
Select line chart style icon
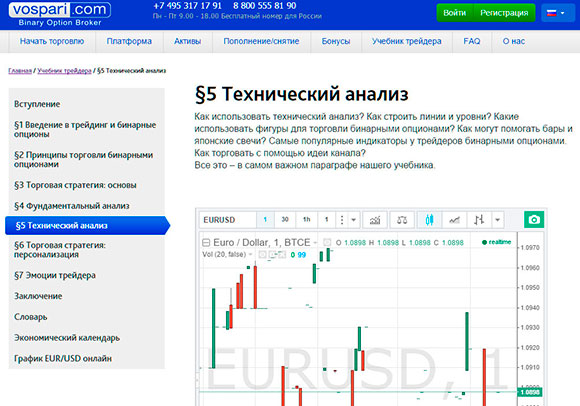[454, 220]
